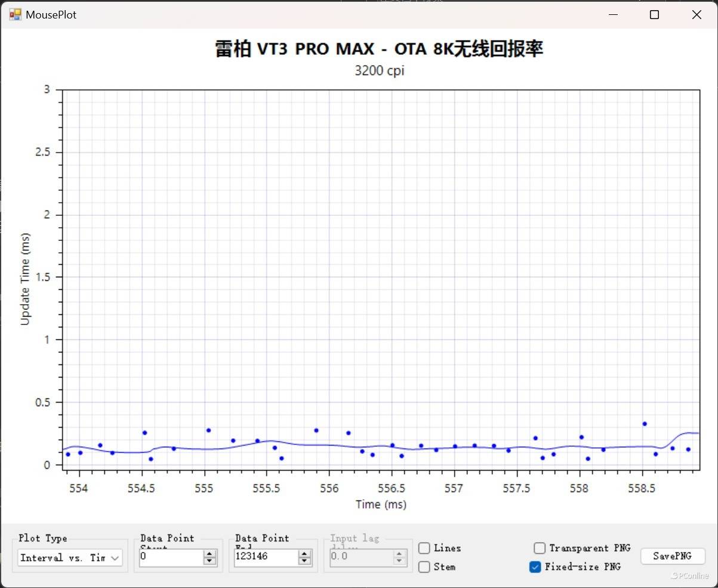Click the Data Point End field showing 123146
Image resolution: width=718 pixels, height=588 pixels.
click(x=266, y=557)
